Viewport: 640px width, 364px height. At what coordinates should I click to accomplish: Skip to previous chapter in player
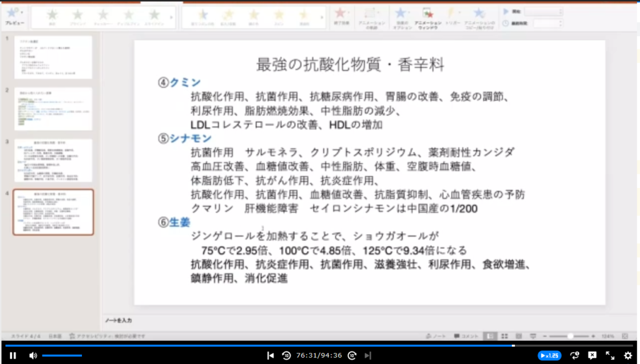click(x=270, y=355)
